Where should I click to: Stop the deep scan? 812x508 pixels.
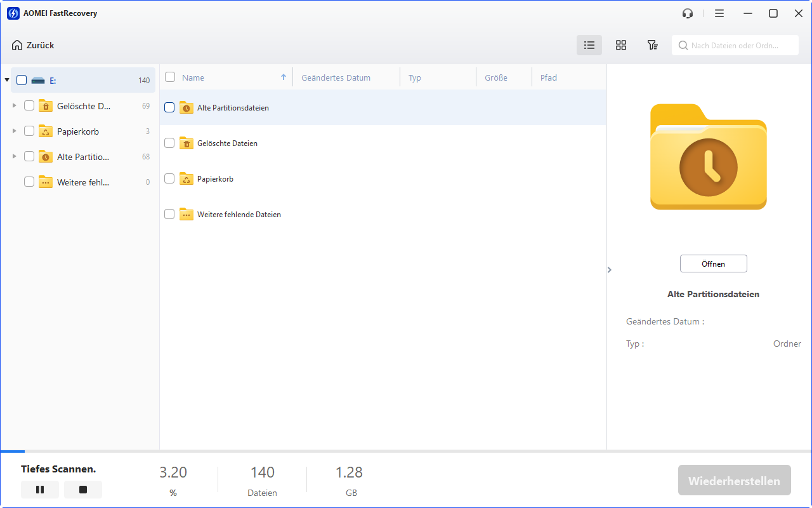83,490
